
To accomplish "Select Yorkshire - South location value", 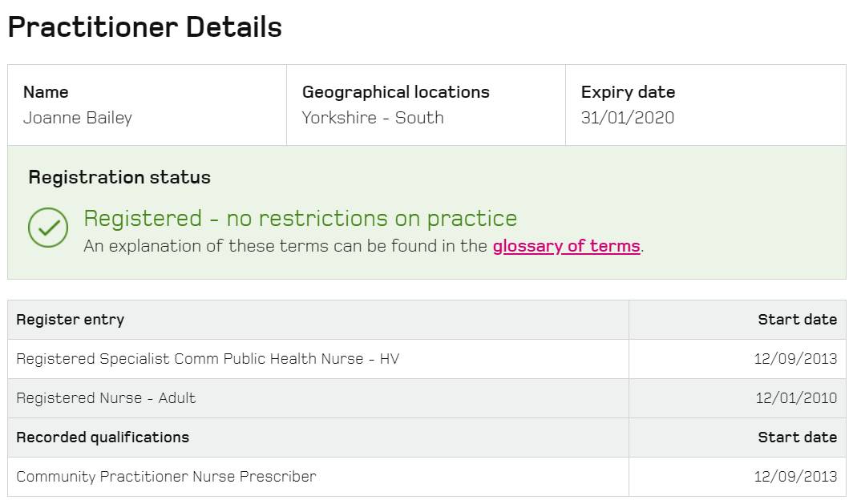I will pyautogui.click(x=373, y=118).
